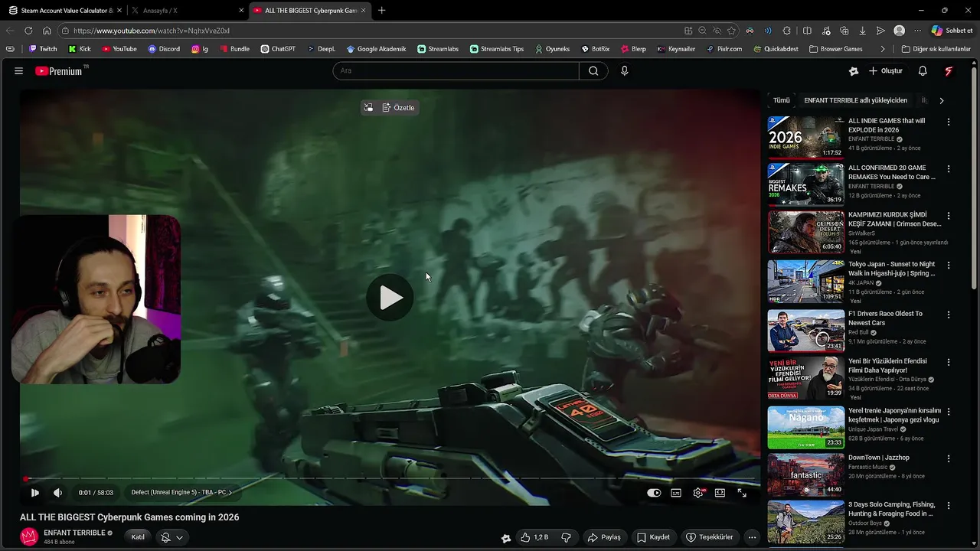Click the Katıl join button

(138, 537)
